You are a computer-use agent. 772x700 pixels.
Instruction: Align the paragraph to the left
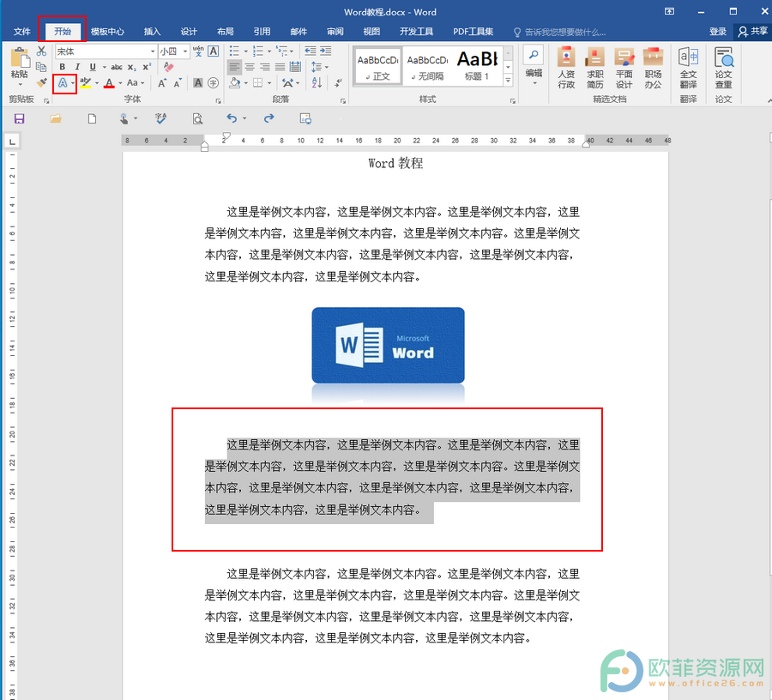[234, 67]
